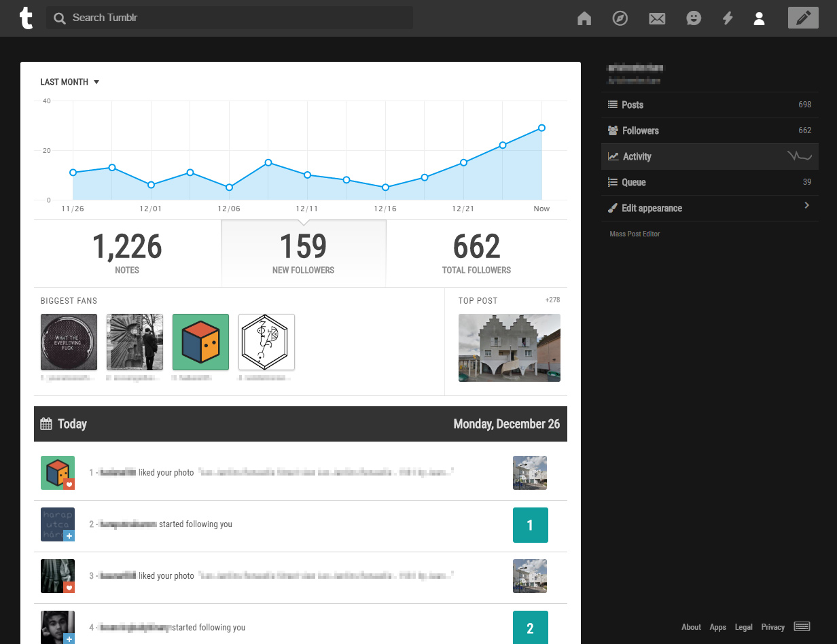Click the x-ray avatar in activity row 3
837x644 pixels.
pos(57,575)
